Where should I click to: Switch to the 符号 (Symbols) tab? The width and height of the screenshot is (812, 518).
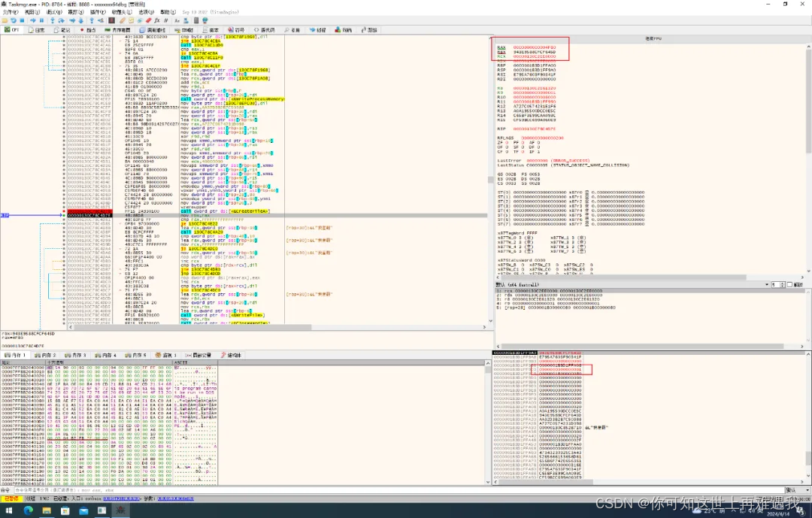pyautogui.click(x=236, y=30)
